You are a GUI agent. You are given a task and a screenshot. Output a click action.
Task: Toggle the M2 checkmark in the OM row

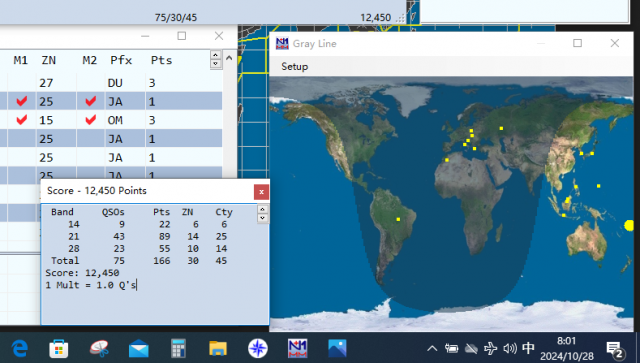click(91, 120)
